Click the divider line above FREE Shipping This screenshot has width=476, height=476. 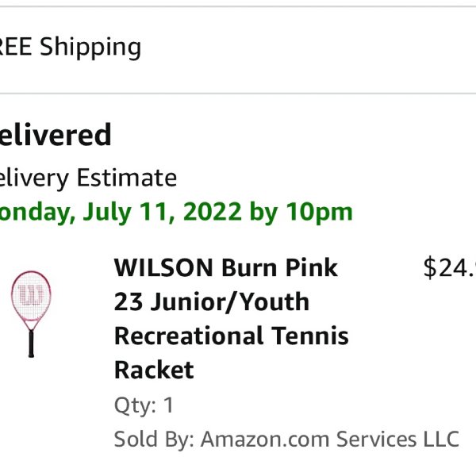tap(238, 6)
